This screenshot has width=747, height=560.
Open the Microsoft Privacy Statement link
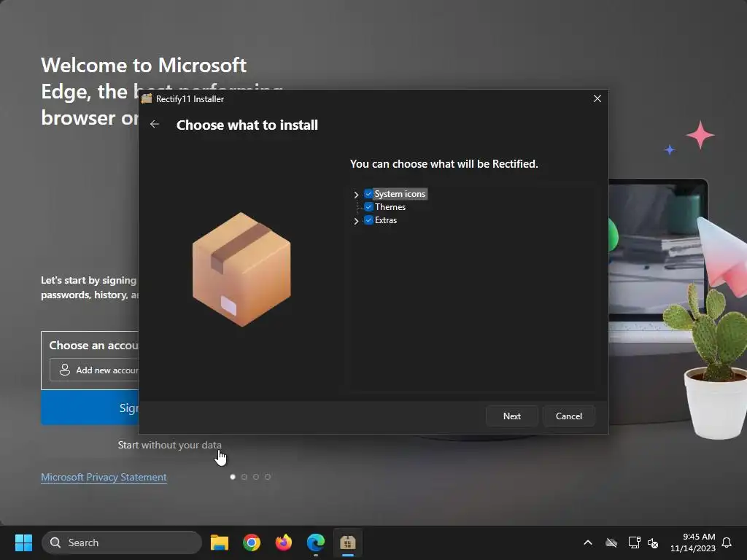coord(104,477)
